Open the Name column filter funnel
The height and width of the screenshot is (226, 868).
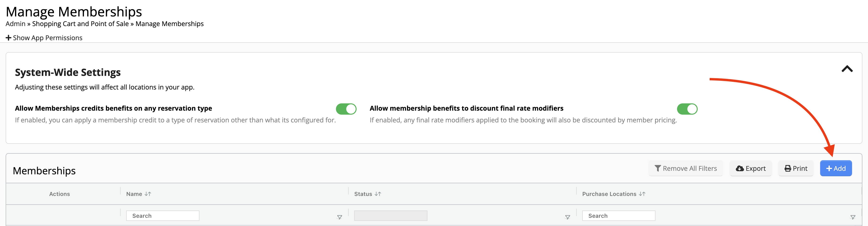coord(339,217)
